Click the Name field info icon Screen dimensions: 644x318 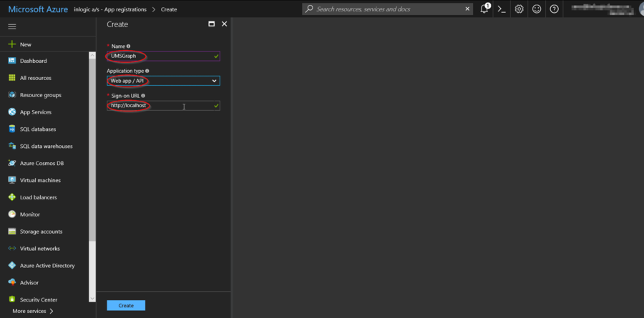(x=129, y=46)
